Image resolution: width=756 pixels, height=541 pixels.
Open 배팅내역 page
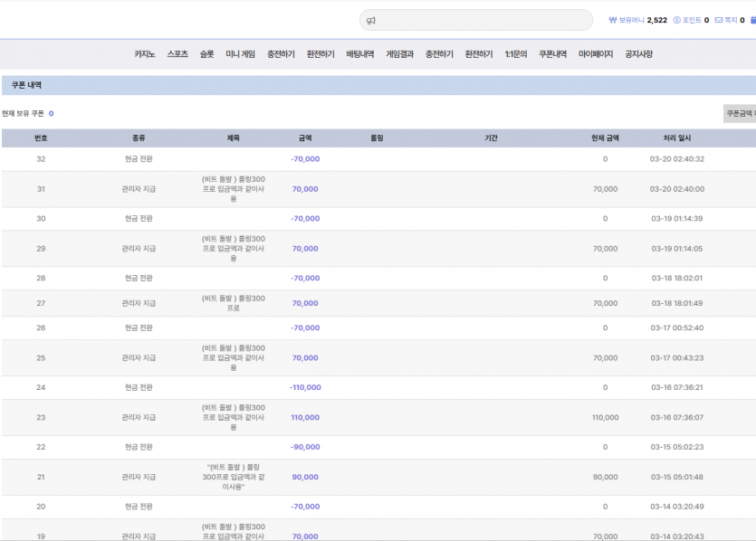coord(360,54)
